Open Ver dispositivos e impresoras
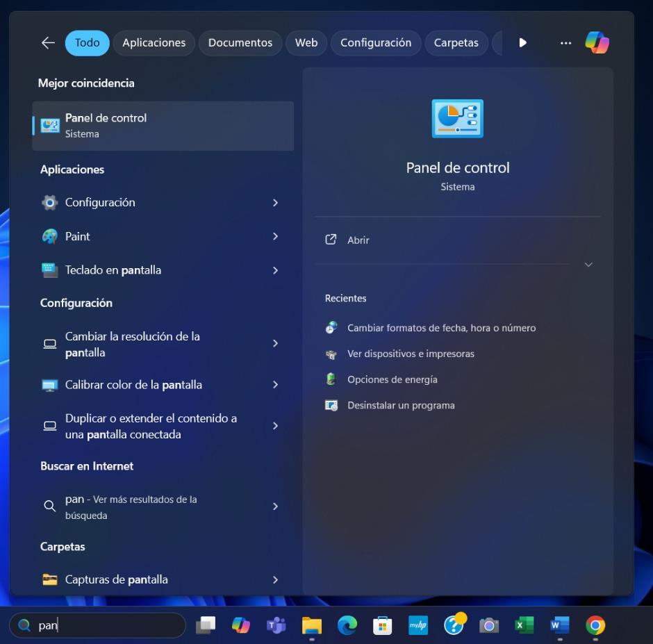 411,354
